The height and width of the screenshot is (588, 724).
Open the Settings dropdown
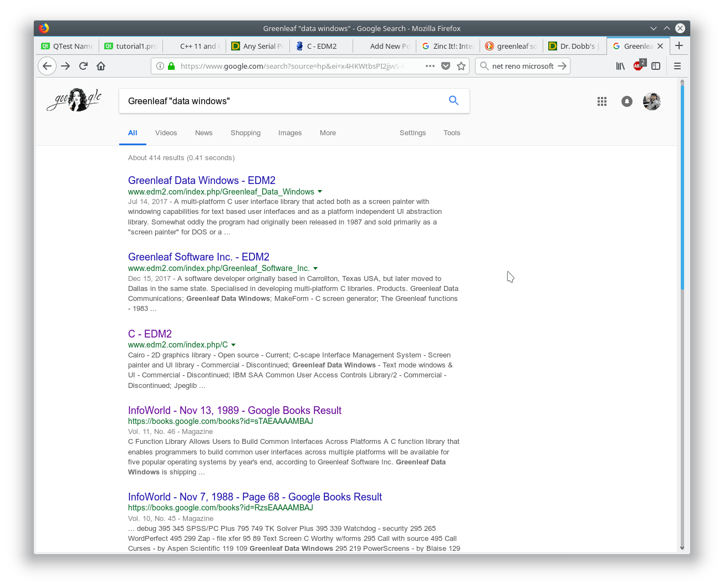412,133
